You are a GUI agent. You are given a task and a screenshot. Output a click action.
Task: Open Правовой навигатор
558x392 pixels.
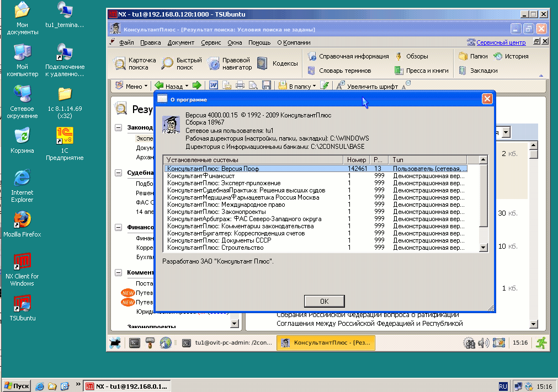click(x=230, y=63)
